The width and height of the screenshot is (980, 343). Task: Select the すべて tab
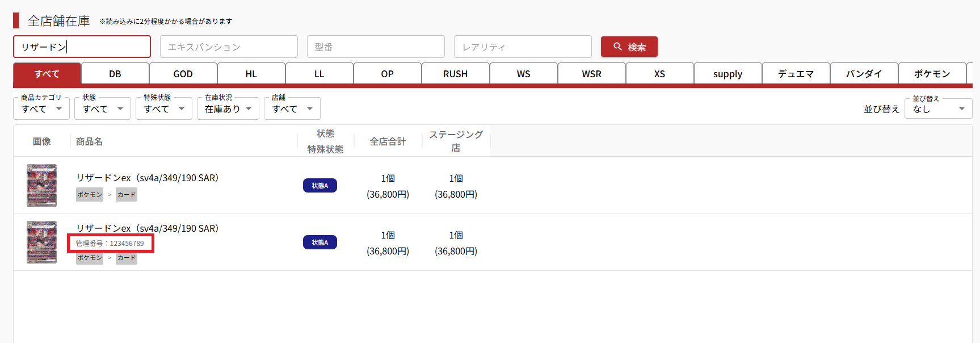pos(47,74)
